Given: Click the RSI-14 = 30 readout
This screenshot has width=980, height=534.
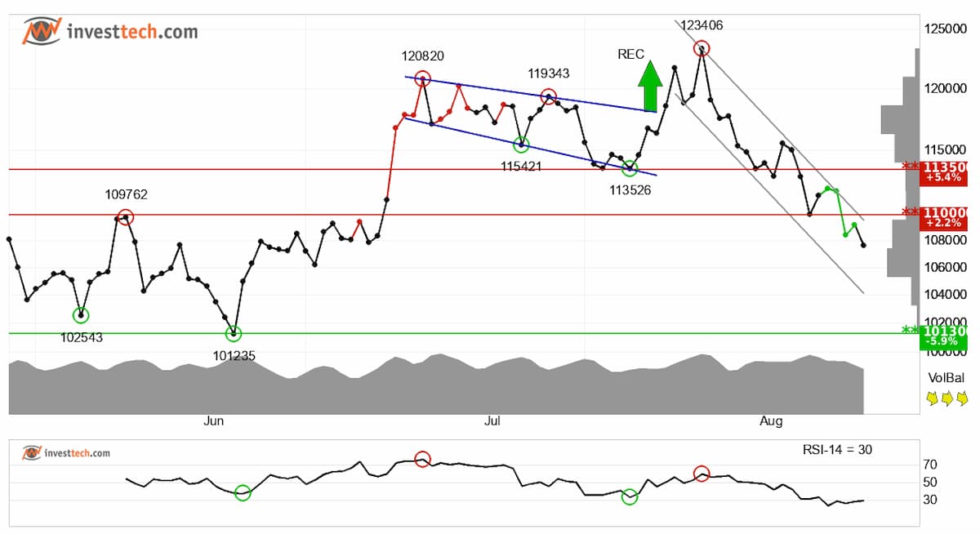Looking at the screenshot, I should click(x=838, y=449).
